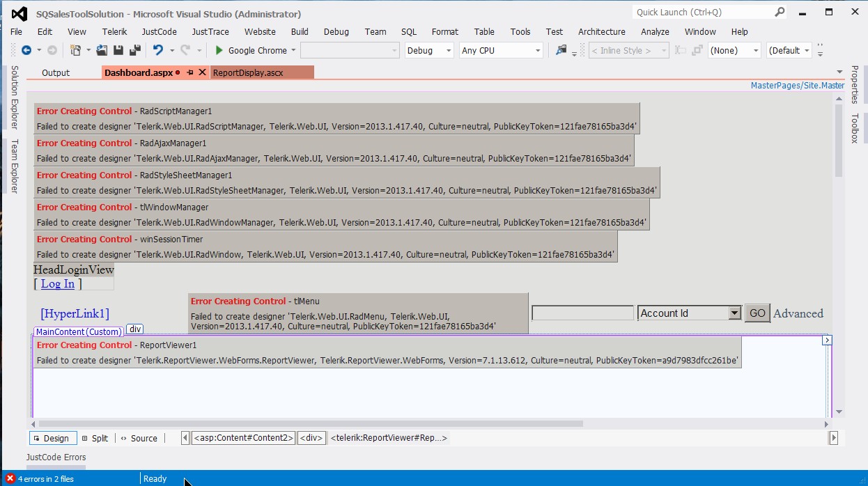
Task: Click the smart tag arrow on ReportViewer1
Action: click(x=827, y=340)
